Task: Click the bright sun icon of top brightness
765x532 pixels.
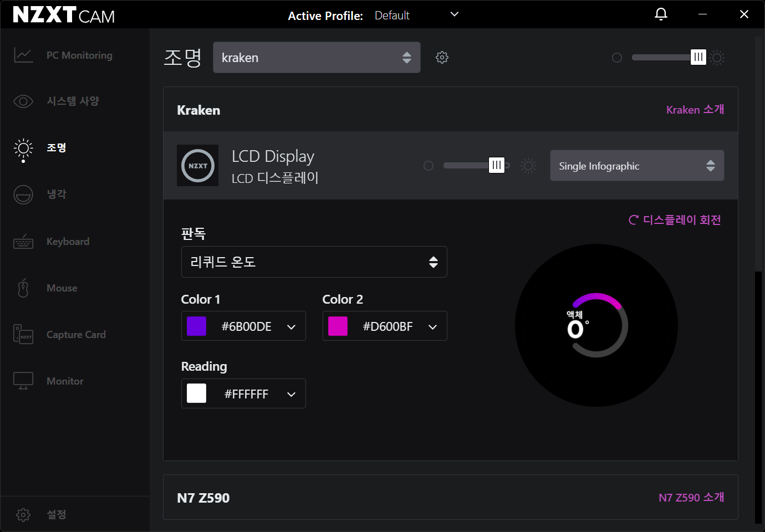Action: click(717, 58)
